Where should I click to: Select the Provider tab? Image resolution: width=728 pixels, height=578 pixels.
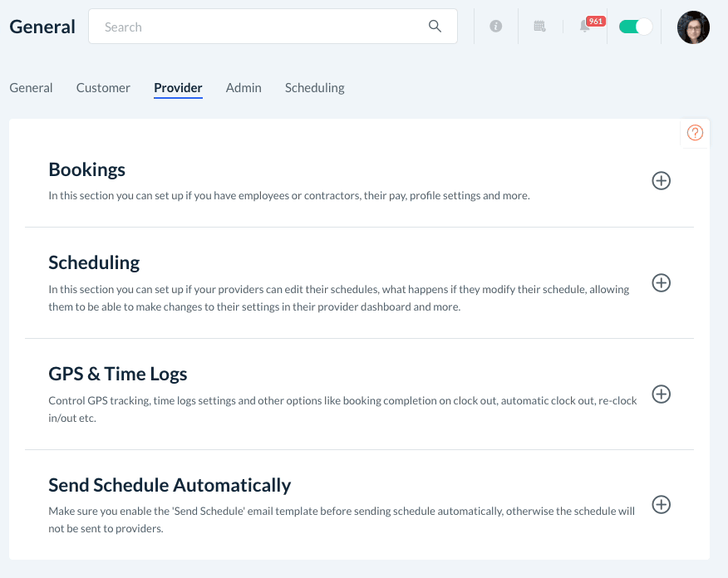point(178,88)
